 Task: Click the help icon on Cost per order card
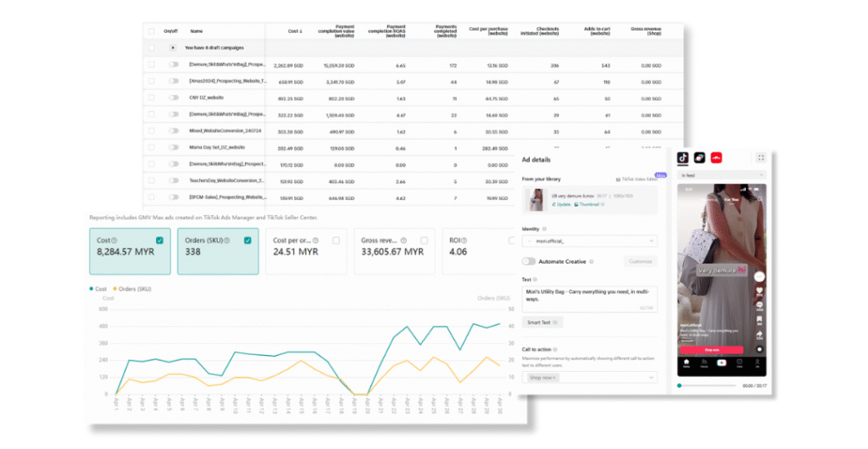[315, 241]
